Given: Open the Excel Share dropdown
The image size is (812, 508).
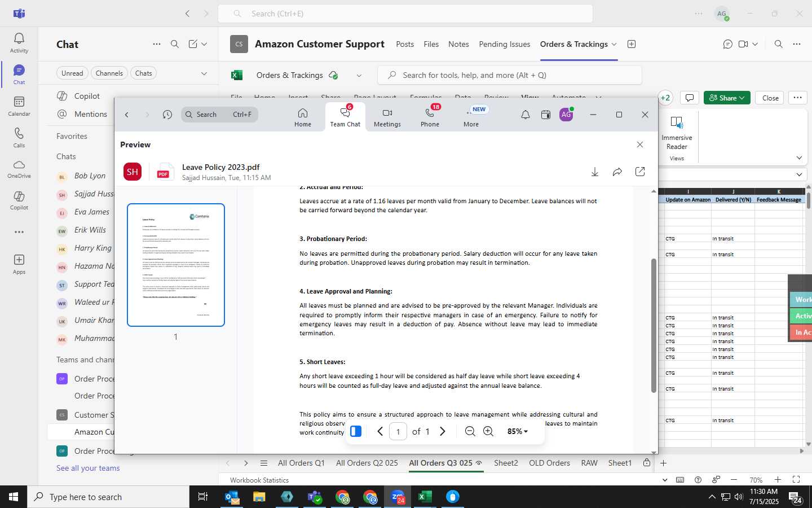Looking at the screenshot, I should point(727,98).
